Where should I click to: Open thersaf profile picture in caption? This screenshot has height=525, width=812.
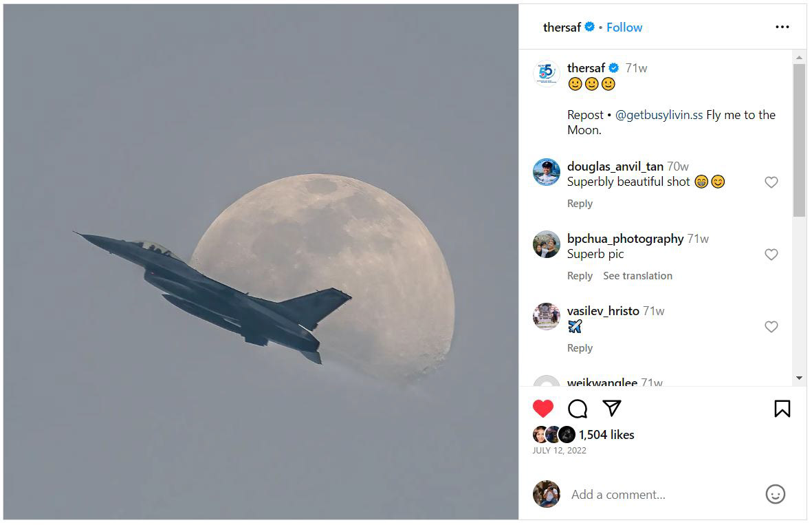click(547, 73)
